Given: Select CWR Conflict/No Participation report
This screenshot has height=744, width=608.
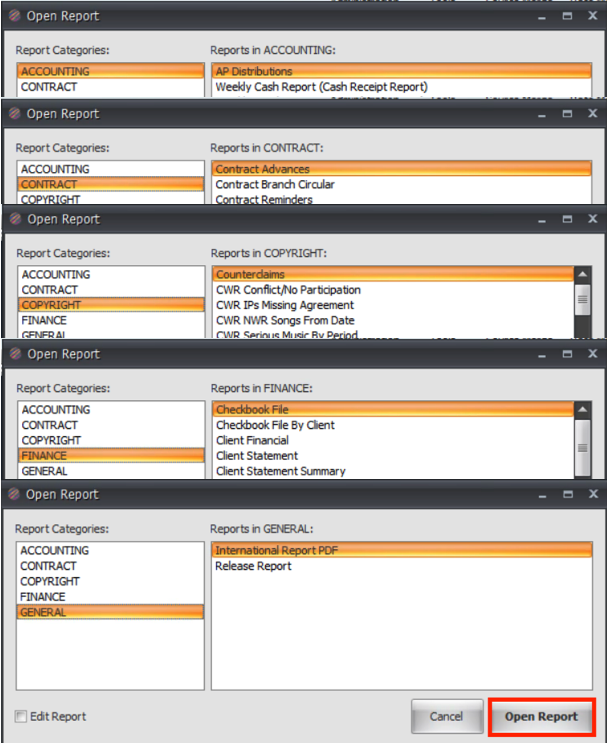Looking at the screenshot, I should 288,290.
